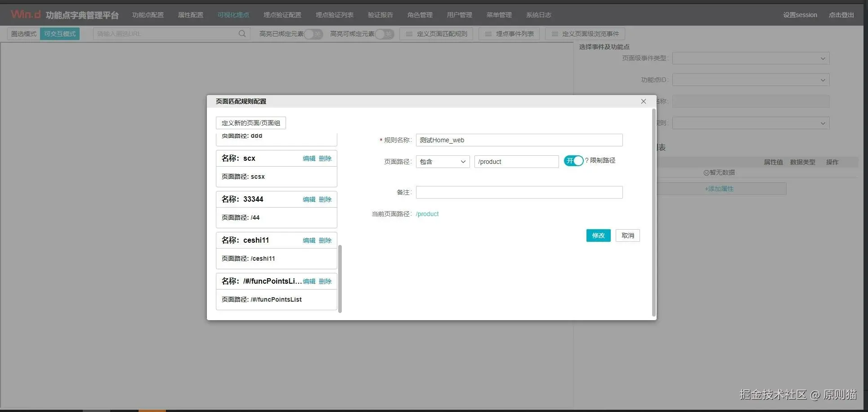Edit the 33344 rule
This screenshot has width=868, height=412.
(309, 199)
